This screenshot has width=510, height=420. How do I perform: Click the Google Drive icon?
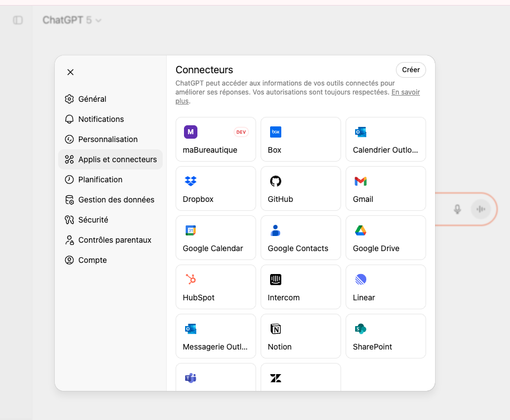pos(361,230)
